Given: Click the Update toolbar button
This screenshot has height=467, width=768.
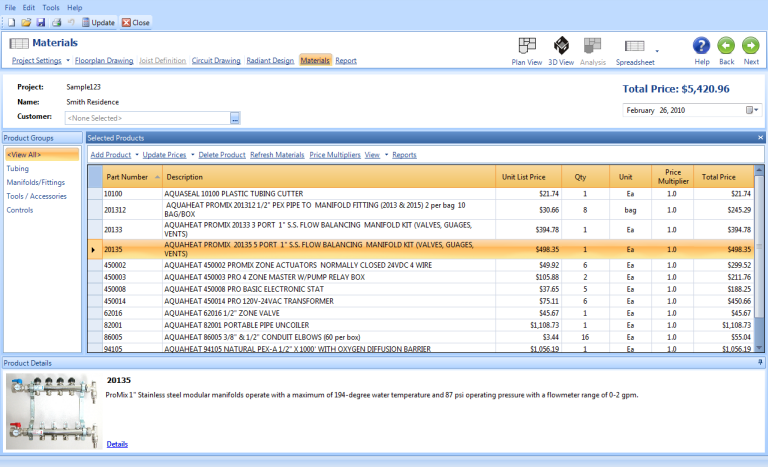Looking at the screenshot, I should 98,23.
